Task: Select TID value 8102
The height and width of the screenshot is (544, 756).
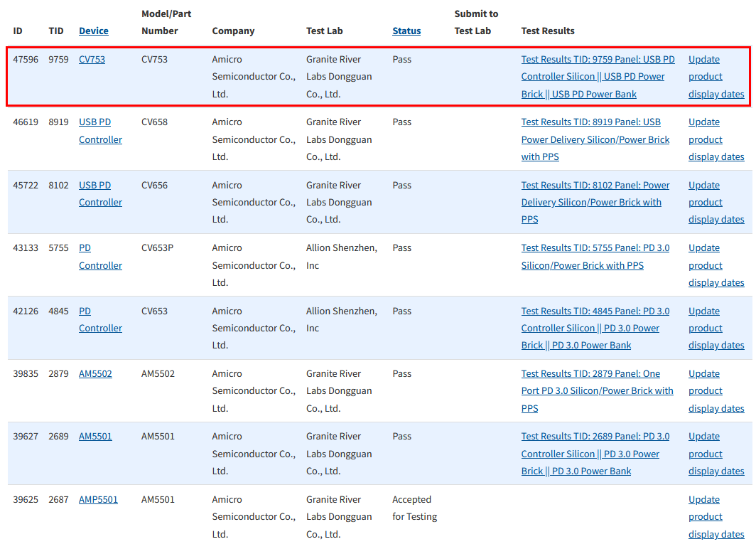Action: click(58, 186)
